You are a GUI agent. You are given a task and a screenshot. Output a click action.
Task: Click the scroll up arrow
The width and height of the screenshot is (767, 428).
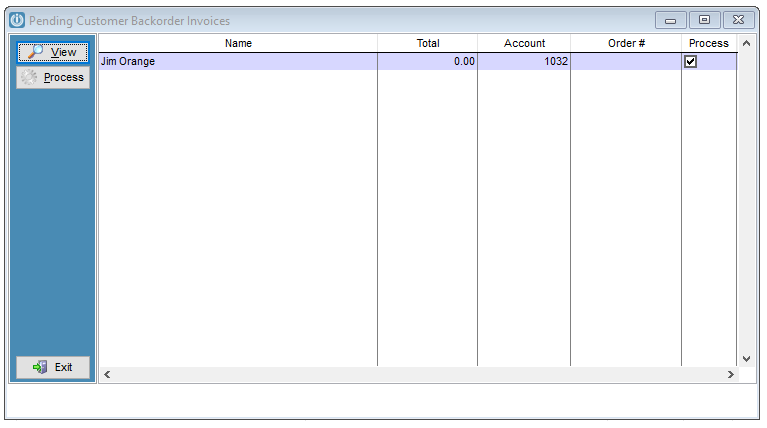point(746,43)
